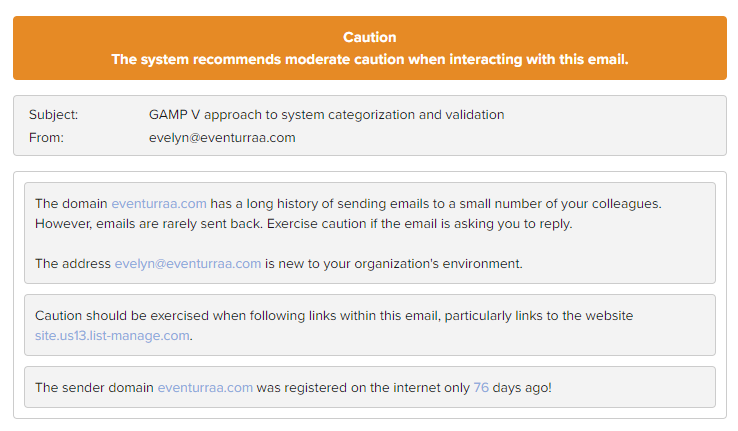Click the 'The address' text before the email link
Viewport: 738px width, 431px height.
[x=72, y=263]
